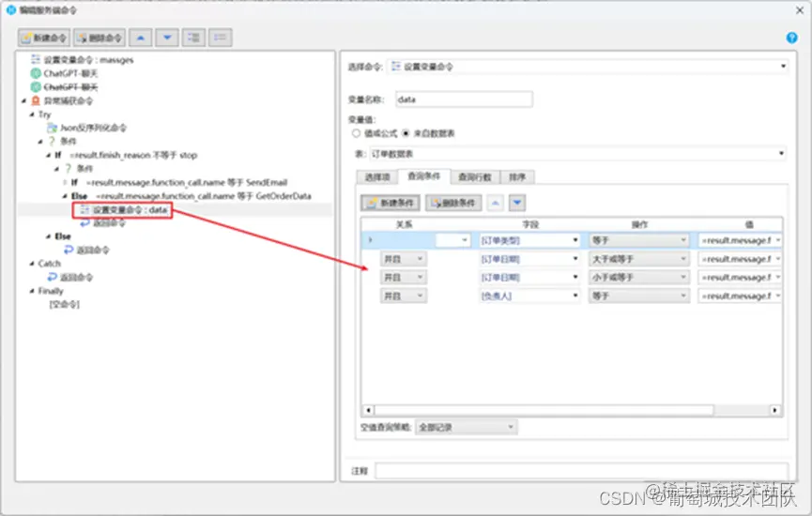Click the 删除命令 toolbar button
This screenshot has height=516, width=812.
coord(100,38)
